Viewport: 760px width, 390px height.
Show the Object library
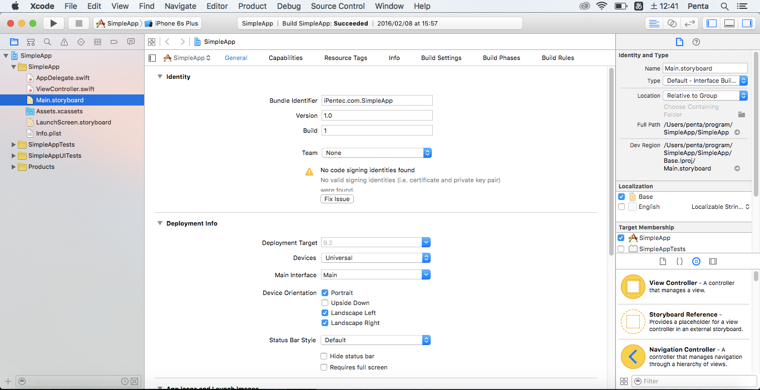coord(696,262)
